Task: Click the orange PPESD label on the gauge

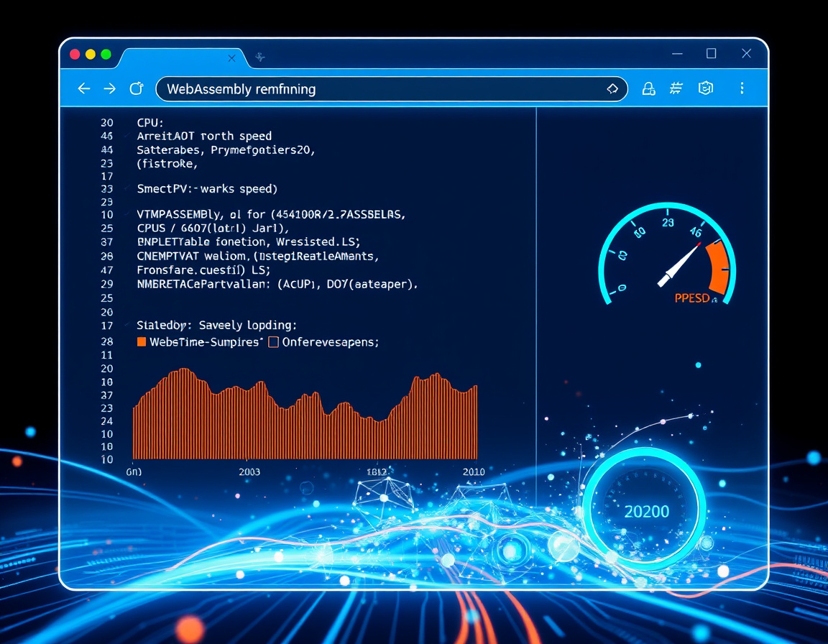Action: point(691,298)
